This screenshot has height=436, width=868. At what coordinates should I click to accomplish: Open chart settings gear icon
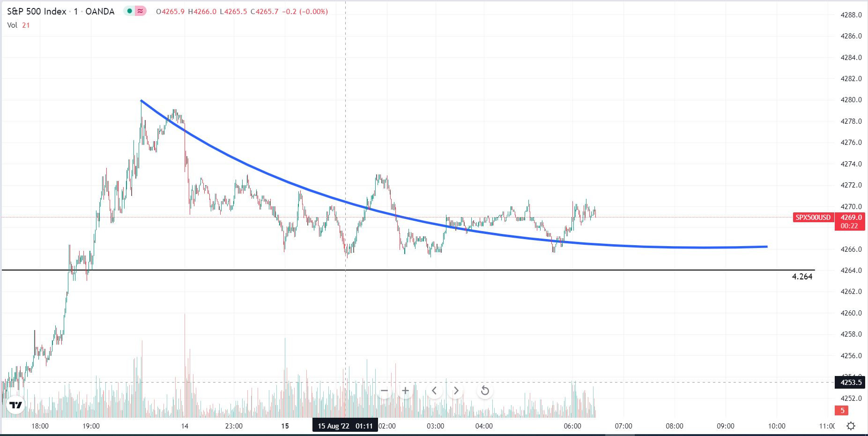[x=851, y=426]
